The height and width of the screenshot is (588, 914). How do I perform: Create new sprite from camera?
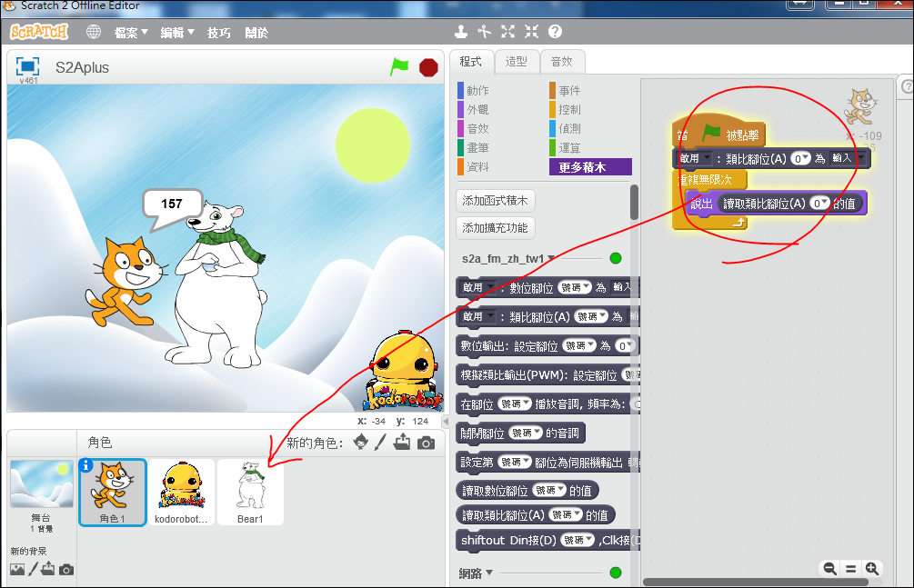427,443
